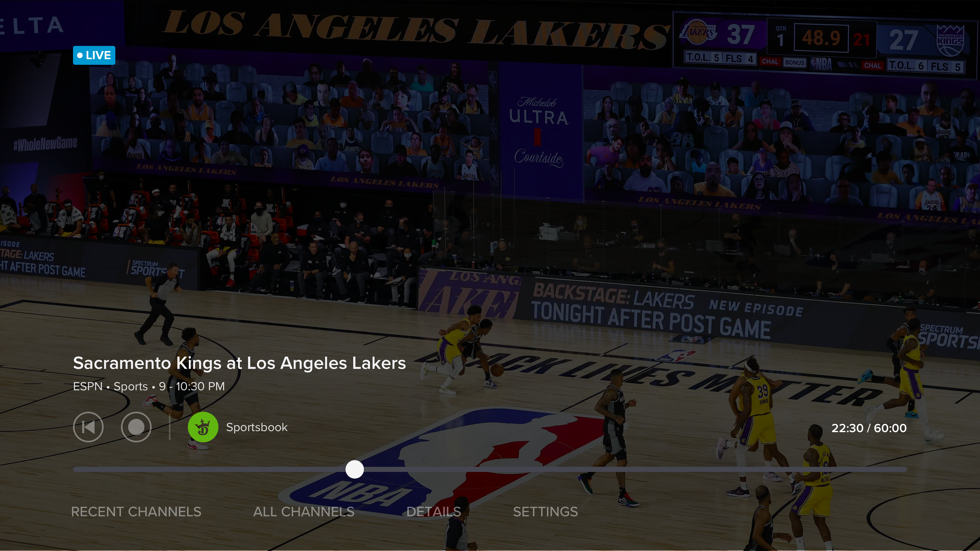Jump to live with the LIVE badge
This screenshot has width=980, height=551.
pos(94,55)
